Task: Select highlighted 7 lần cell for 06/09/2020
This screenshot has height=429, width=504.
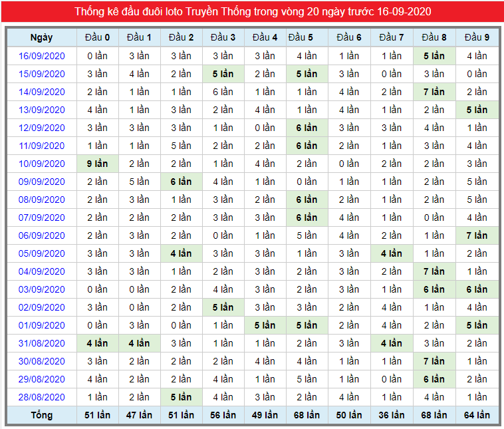Action: [477, 235]
